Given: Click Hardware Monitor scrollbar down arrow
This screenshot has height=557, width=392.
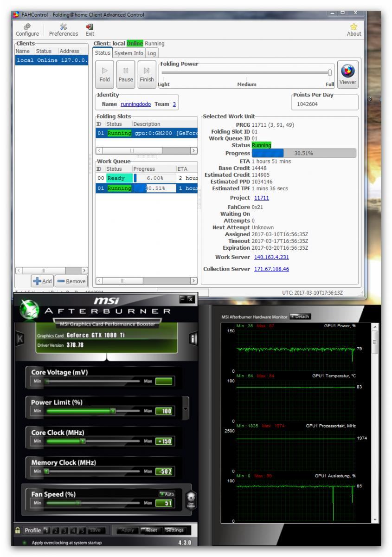Looking at the screenshot, I should 375,519.
